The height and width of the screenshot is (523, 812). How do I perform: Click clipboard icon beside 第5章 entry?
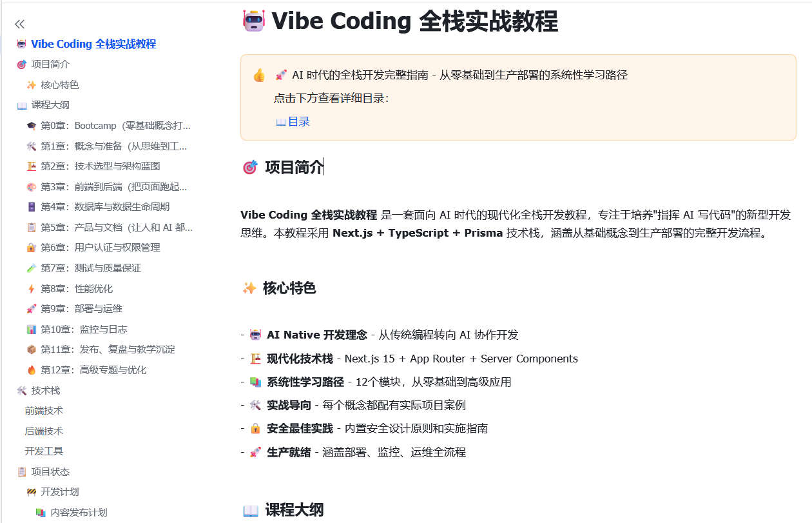(31, 228)
